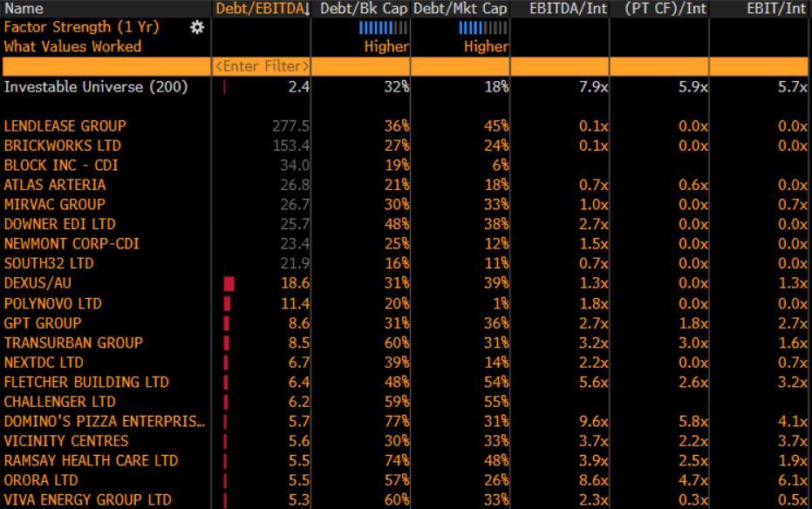Select FLETCHER BUILDING LTD row name
Screen dimensions: 812x509
86,383
